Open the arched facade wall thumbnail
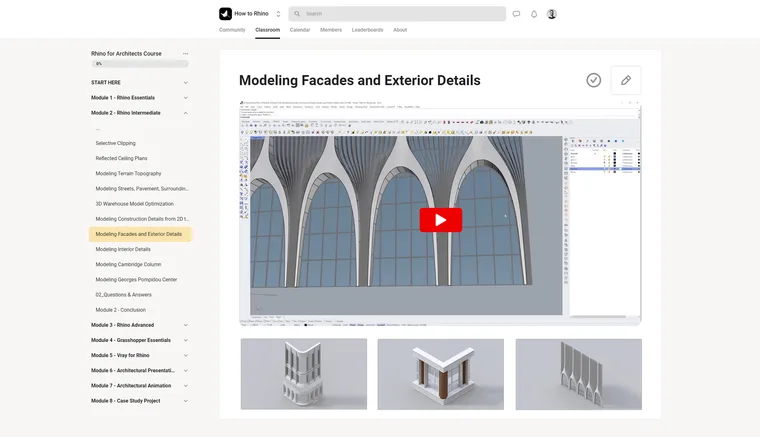This screenshot has width=760, height=437. [579, 374]
